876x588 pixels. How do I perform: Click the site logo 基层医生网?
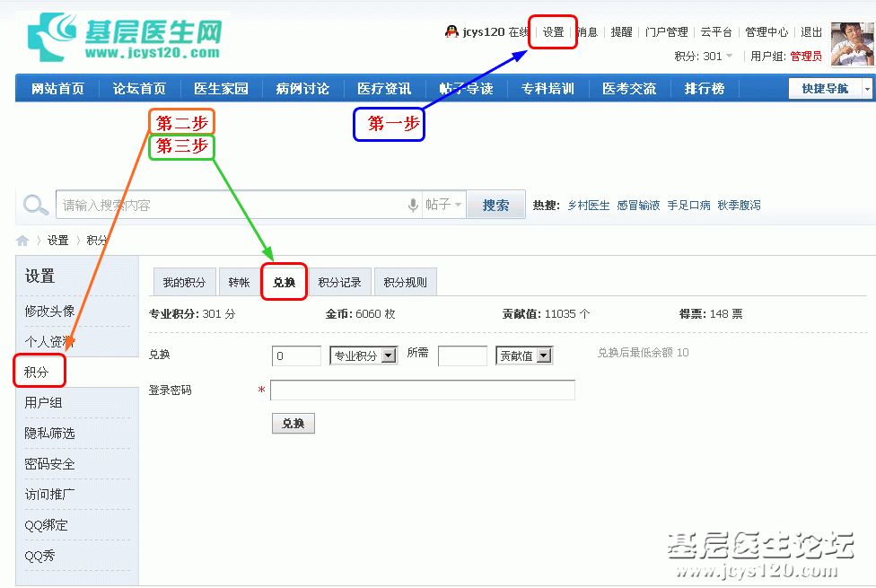[x=124, y=37]
